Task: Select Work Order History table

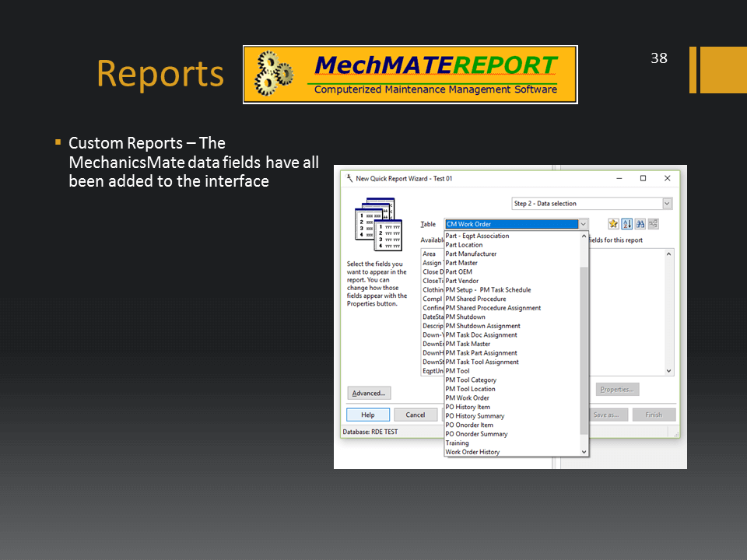Action: tap(512, 453)
